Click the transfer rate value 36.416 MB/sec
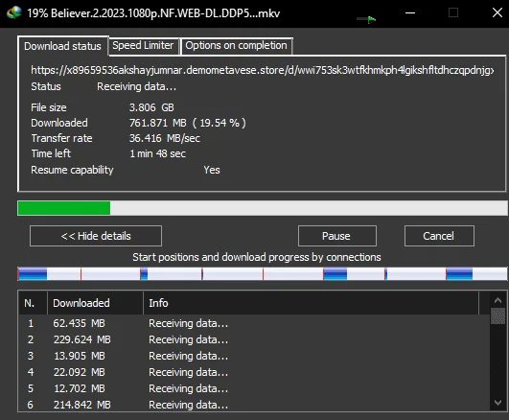The height and width of the screenshot is (420, 509). pos(165,138)
